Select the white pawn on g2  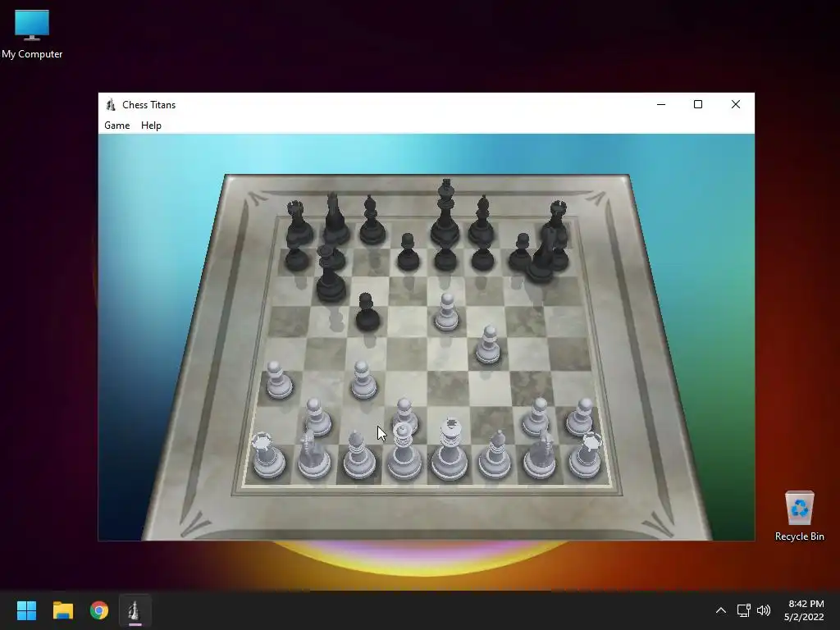pyautogui.click(x=538, y=417)
